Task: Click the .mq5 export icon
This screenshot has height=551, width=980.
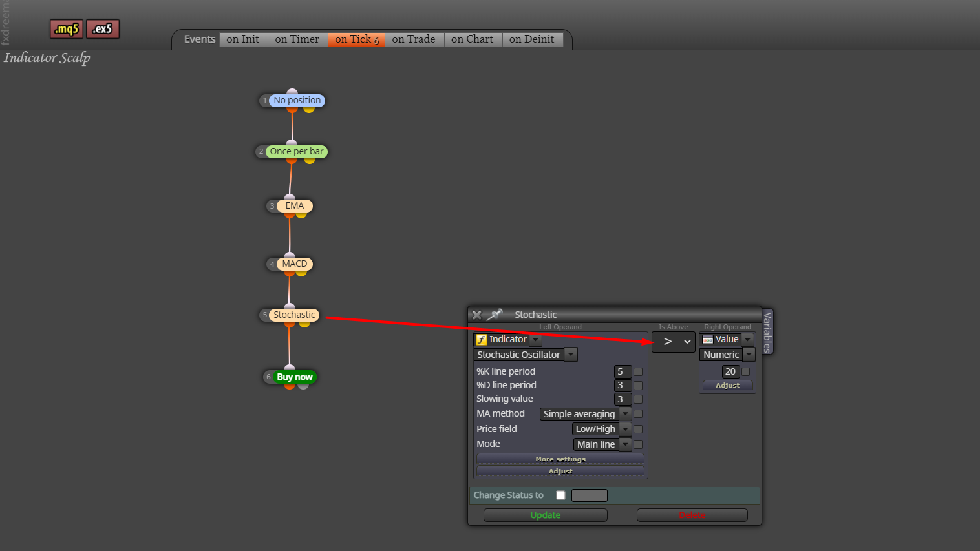Action: 67,29
